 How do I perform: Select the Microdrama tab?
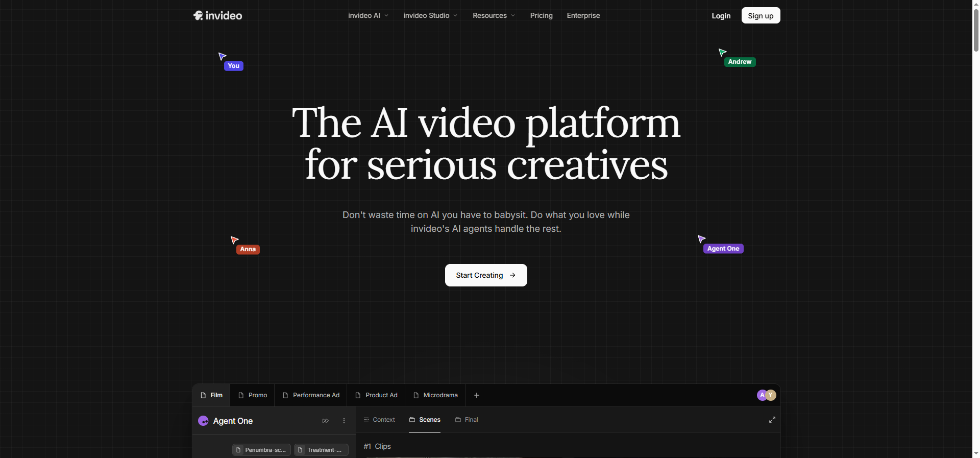point(435,395)
